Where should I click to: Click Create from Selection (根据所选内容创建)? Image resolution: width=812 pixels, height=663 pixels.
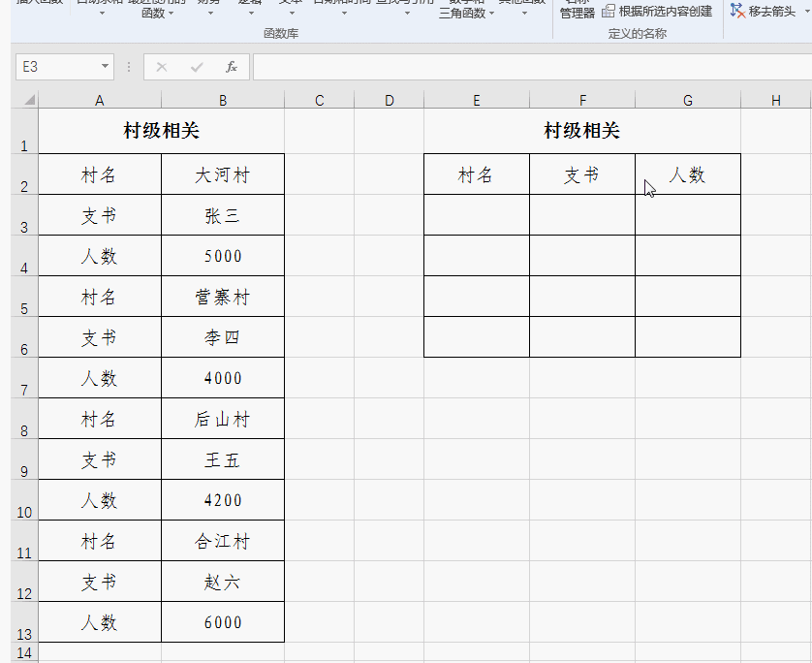click(659, 12)
